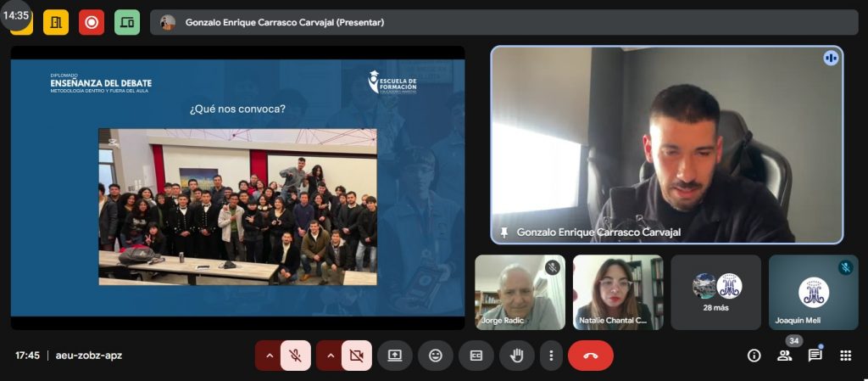This screenshot has height=381, width=868.
Task: Expand audio settings arrow beside microphone
Action: [270, 356]
